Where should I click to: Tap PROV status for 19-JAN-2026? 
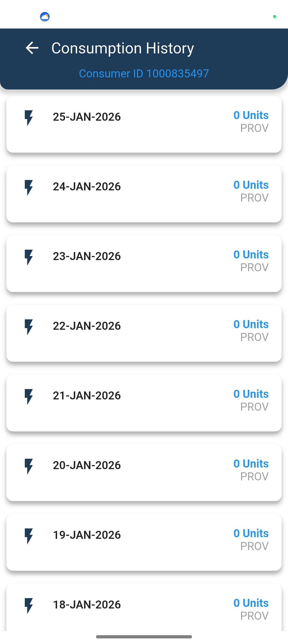point(254,546)
